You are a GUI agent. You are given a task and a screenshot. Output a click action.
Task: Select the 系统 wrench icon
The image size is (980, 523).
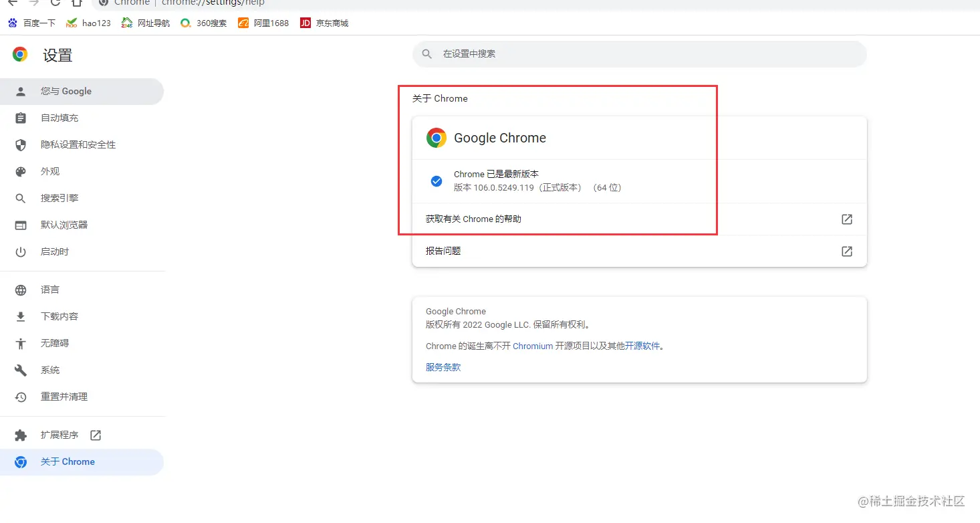(21, 370)
